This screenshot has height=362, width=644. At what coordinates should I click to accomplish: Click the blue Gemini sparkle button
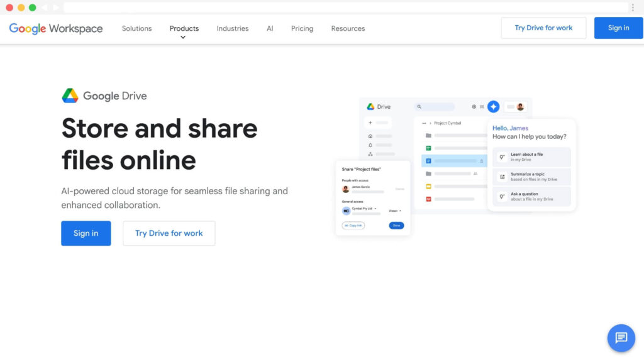point(493,107)
